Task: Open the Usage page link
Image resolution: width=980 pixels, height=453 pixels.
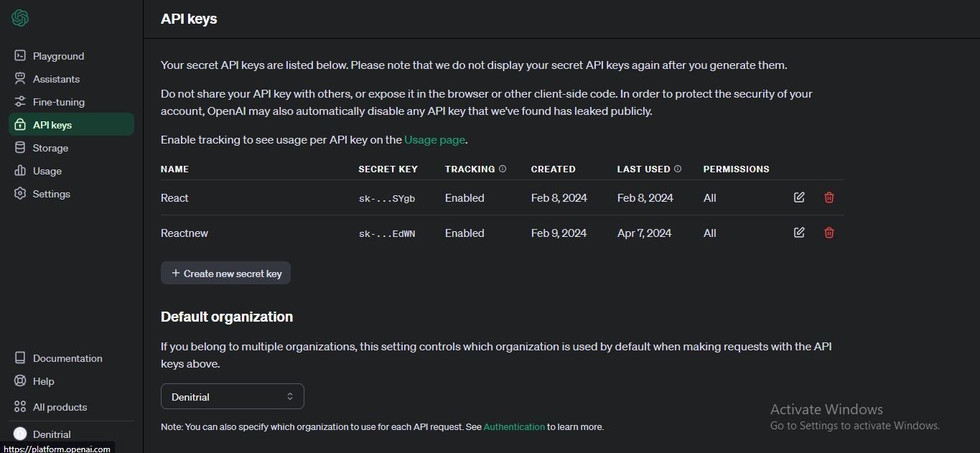Action: [x=434, y=139]
